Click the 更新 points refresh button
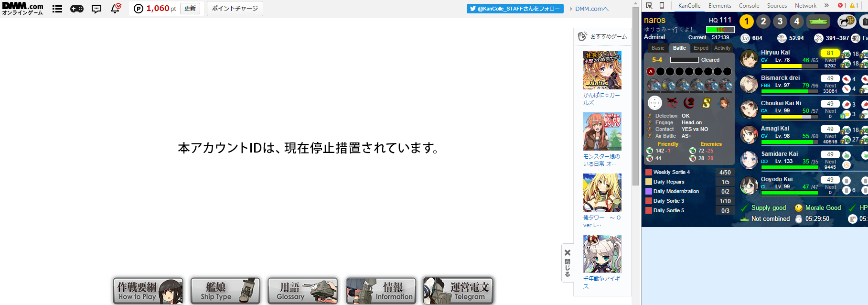This screenshot has width=868, height=305. click(x=190, y=9)
